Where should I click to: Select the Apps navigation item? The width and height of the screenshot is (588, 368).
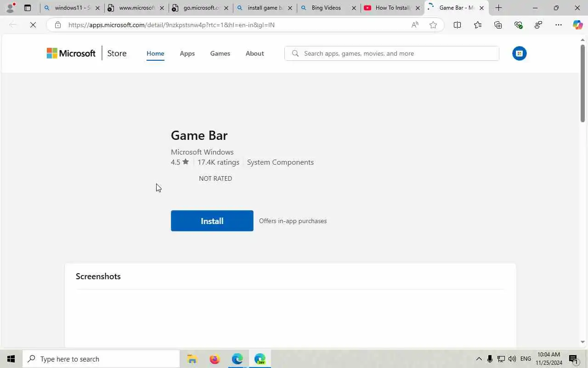click(187, 53)
